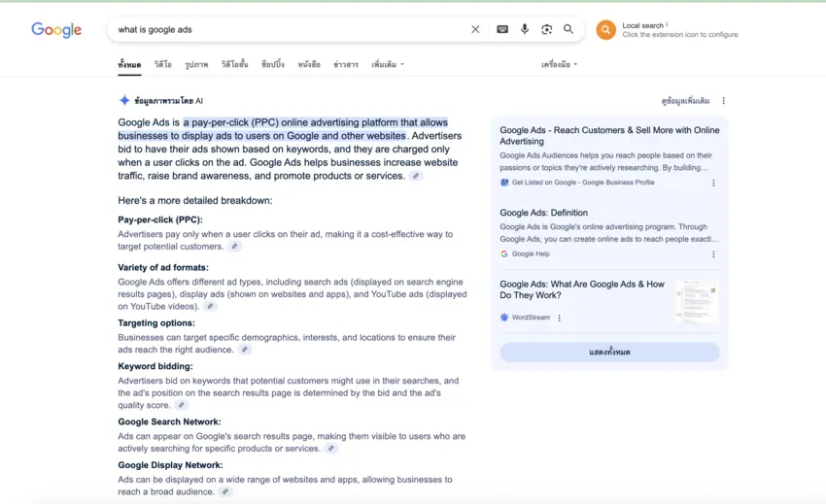826x504 pixels.
Task: Clear the search query with X
Action: pyautogui.click(x=475, y=29)
